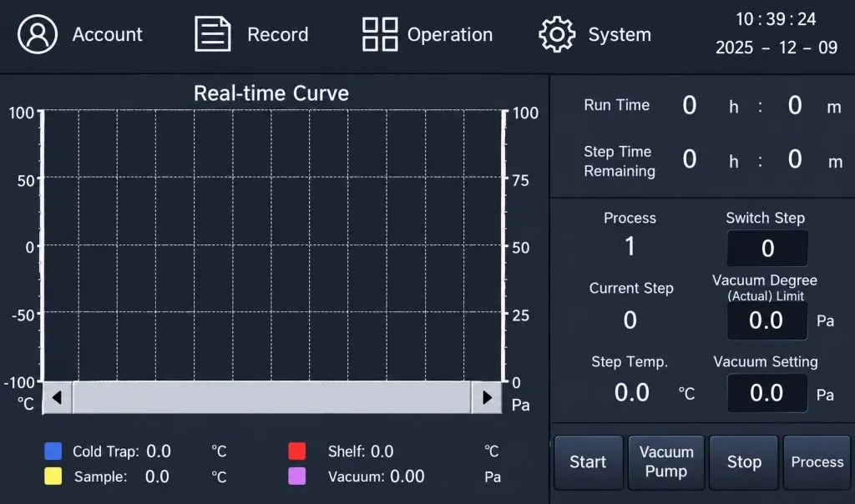Click the Current Step value 0
This screenshot has height=504, width=855.
(630, 320)
